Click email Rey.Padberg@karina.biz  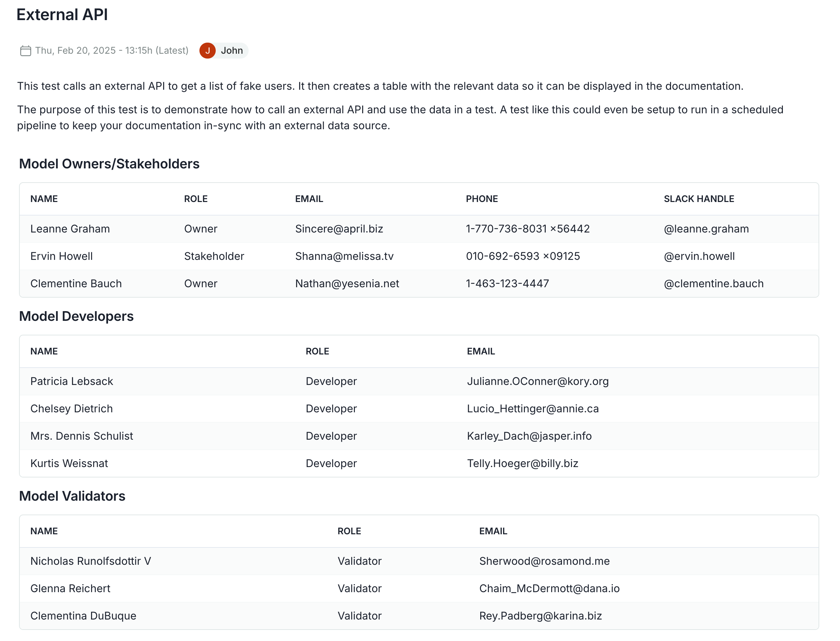pyautogui.click(x=540, y=615)
